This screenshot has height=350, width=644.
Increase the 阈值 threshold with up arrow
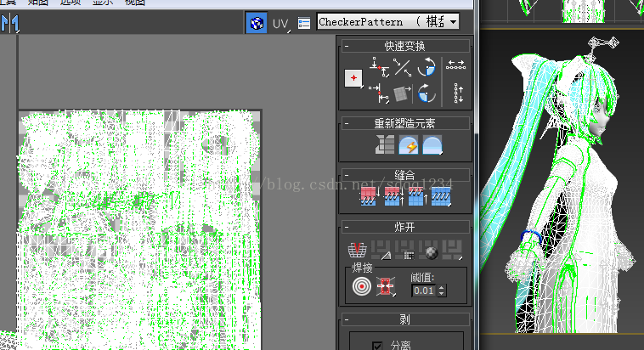tap(442, 287)
